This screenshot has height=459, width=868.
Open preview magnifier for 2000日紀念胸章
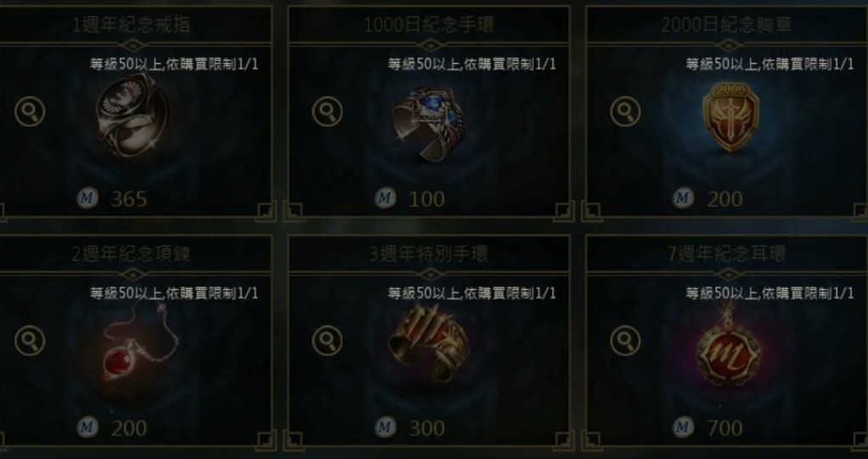pyautogui.click(x=626, y=111)
